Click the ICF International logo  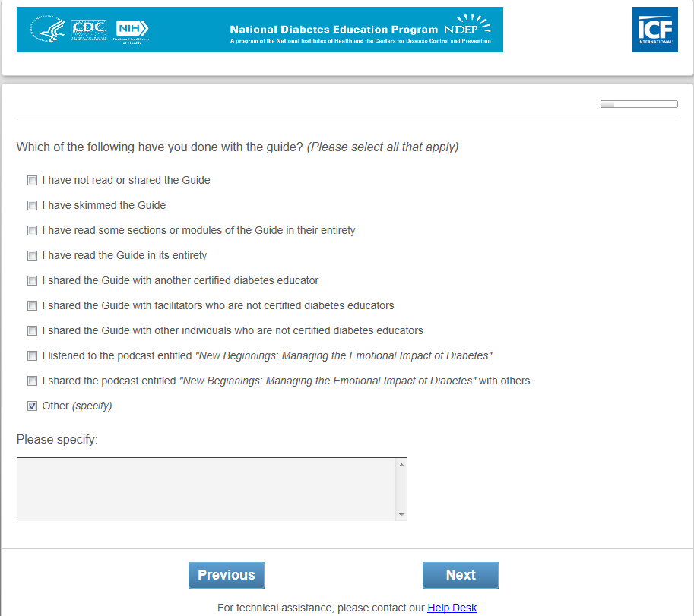coord(654,30)
